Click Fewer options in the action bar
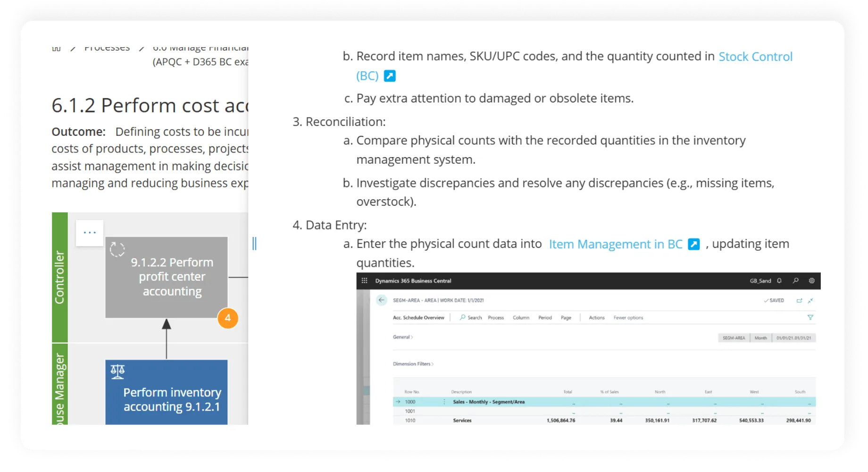This screenshot has width=868, height=472. click(x=628, y=318)
